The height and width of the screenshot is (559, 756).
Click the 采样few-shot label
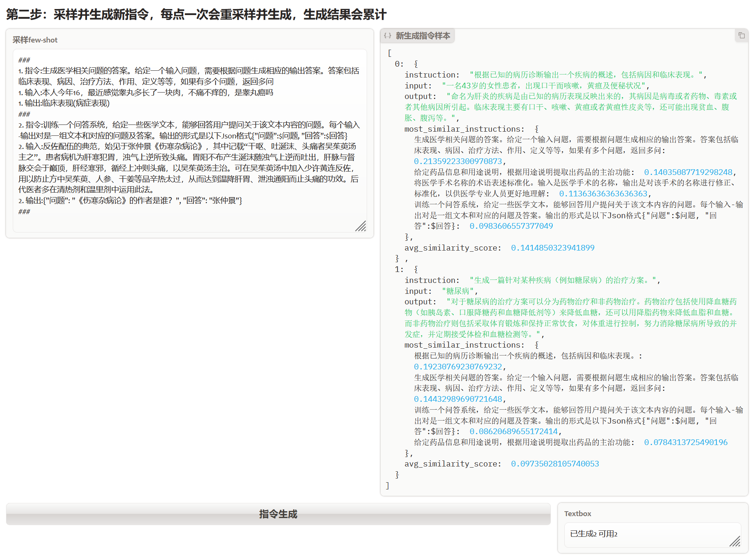click(35, 40)
